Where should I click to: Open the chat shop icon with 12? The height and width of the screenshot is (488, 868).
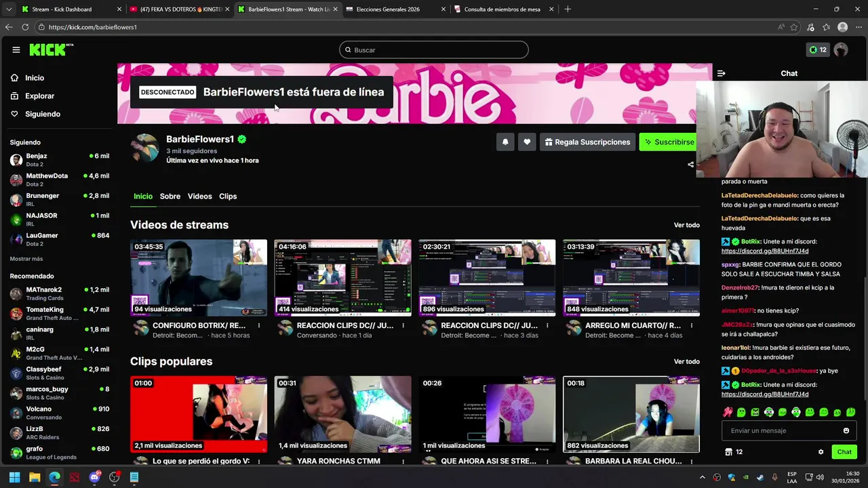734,452
